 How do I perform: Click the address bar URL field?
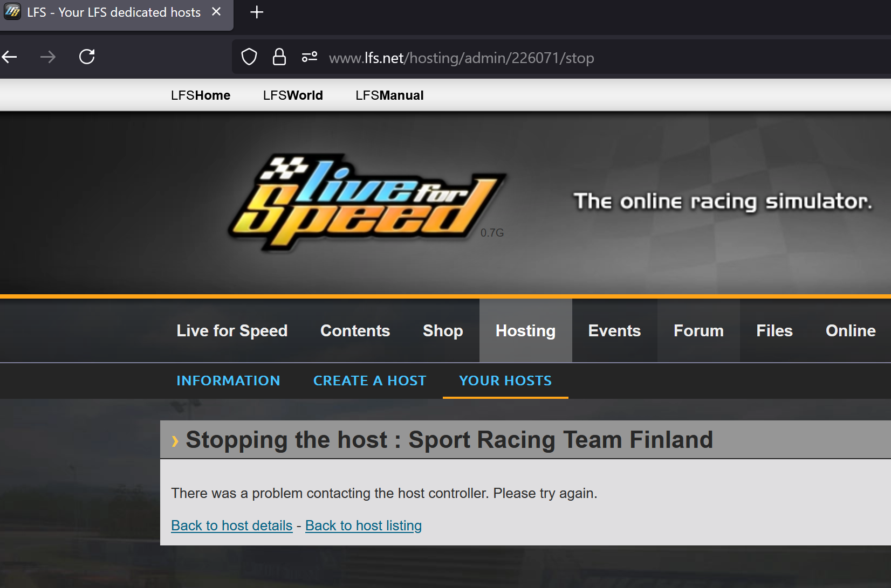pos(561,57)
